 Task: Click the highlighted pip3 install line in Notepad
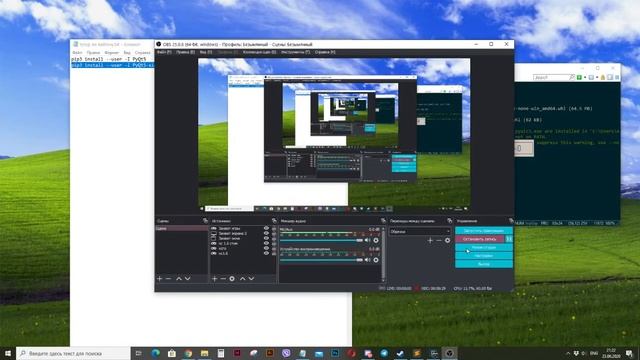click(x=113, y=65)
